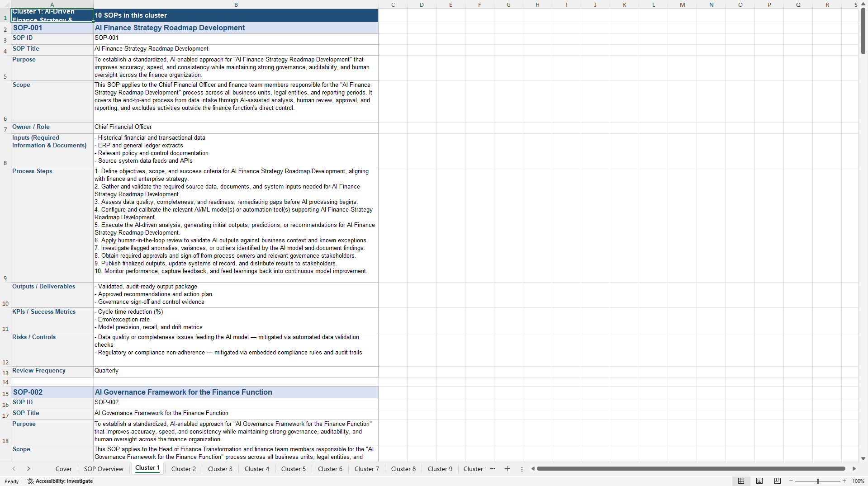Click the 'Chief Financial Officer' owner cell
The width and height of the screenshot is (868, 486).
pos(236,128)
